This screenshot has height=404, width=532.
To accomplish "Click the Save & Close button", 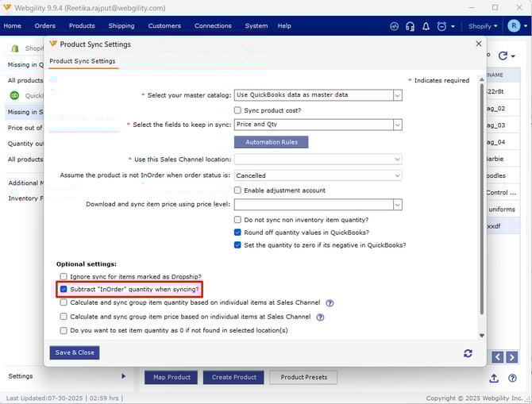I will pos(75,352).
